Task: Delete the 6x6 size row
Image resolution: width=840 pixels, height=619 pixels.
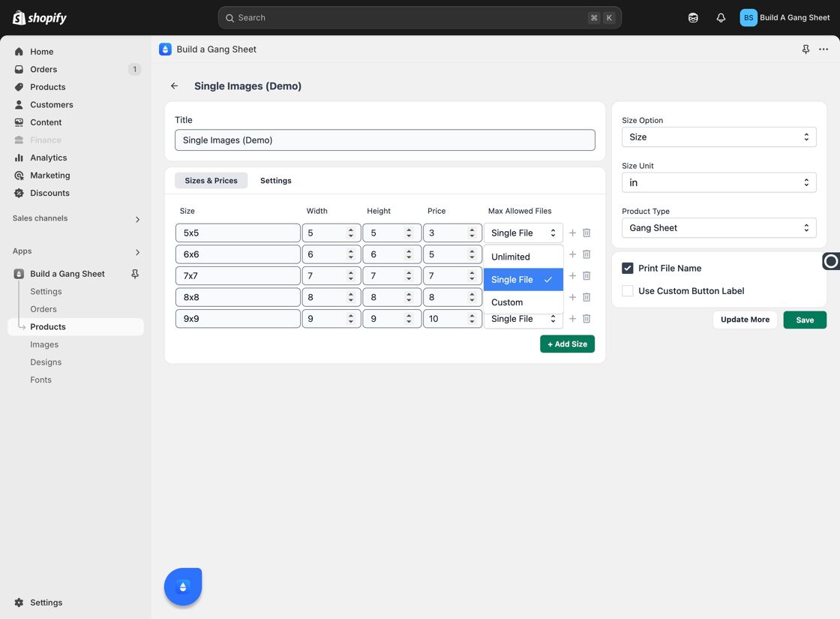Action: [586, 254]
